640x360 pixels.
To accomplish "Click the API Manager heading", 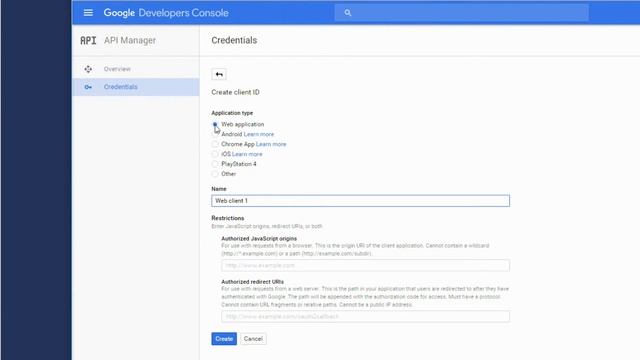I will tap(130, 40).
